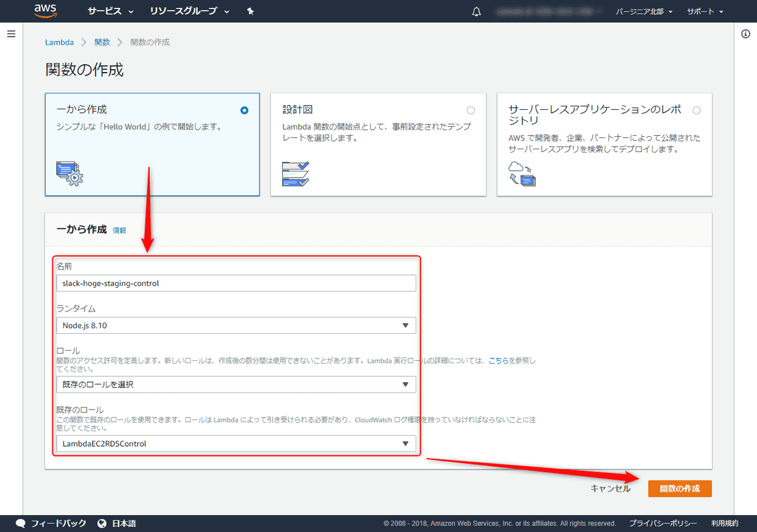Screen dimensions: 757x532
Task: Open the バージニア北部 region dropdown
Action: pyautogui.click(x=644, y=11)
